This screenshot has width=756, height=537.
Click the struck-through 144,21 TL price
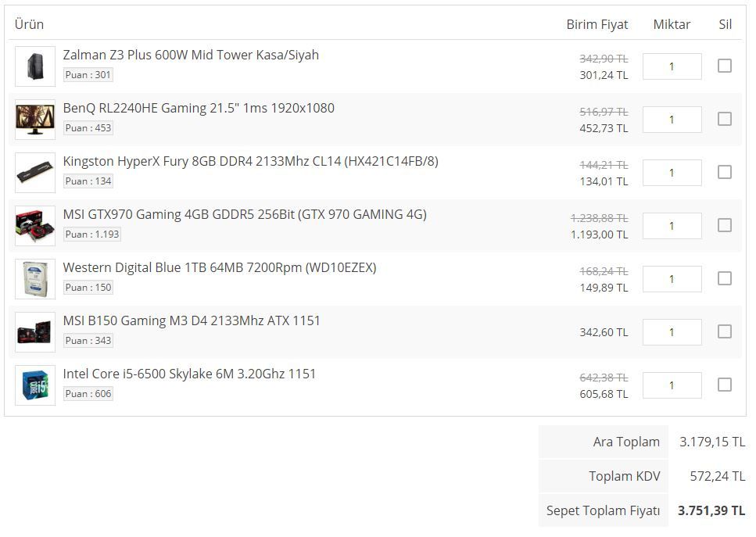604,165
